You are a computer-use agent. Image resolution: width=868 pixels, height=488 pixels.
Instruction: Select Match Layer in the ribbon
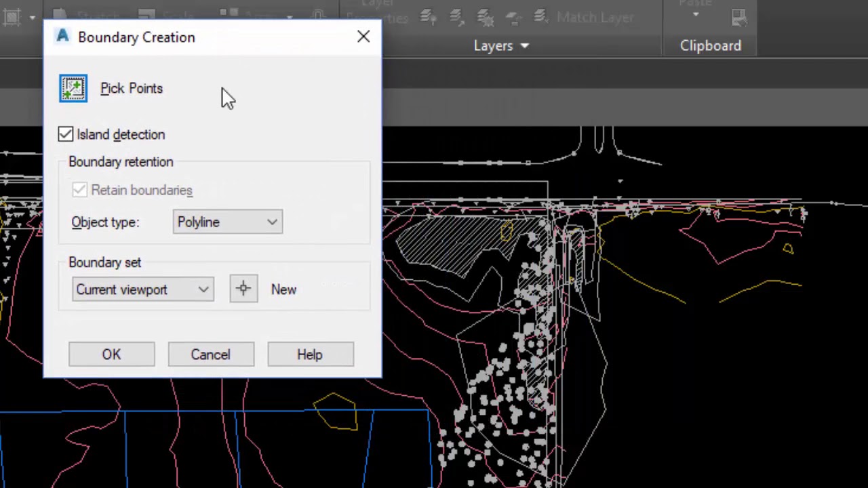click(x=585, y=17)
